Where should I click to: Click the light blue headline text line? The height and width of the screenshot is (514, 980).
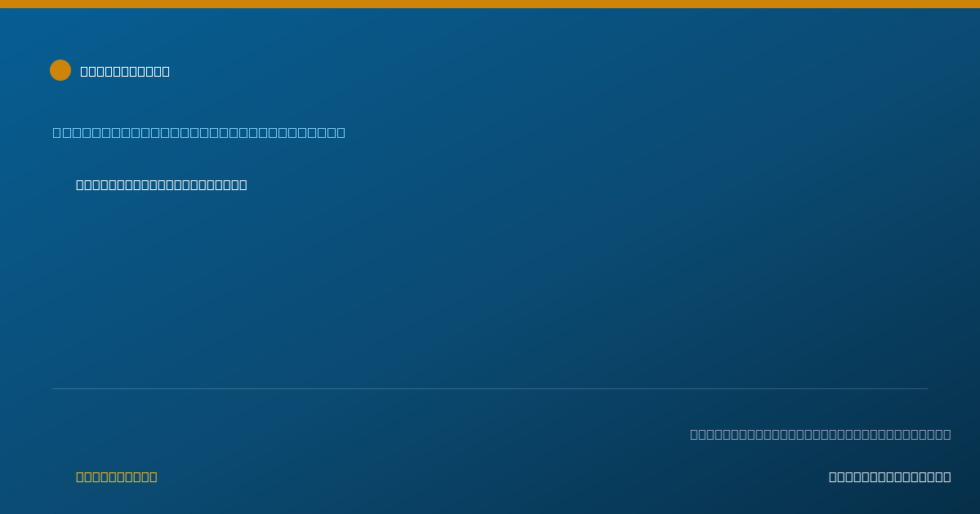199,132
